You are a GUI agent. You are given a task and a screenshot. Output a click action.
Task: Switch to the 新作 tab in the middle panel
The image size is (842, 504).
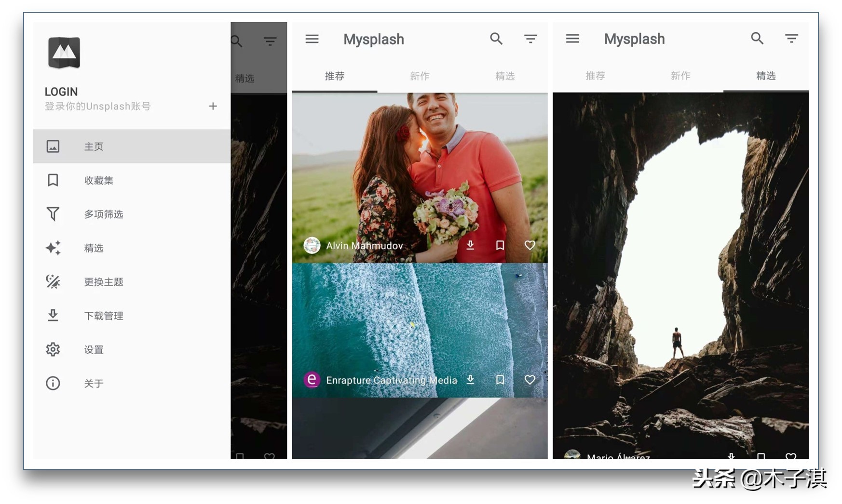coord(420,76)
